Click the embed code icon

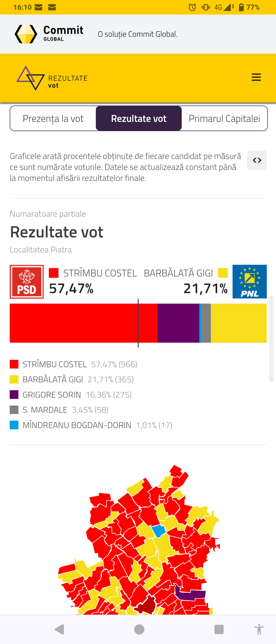click(257, 160)
